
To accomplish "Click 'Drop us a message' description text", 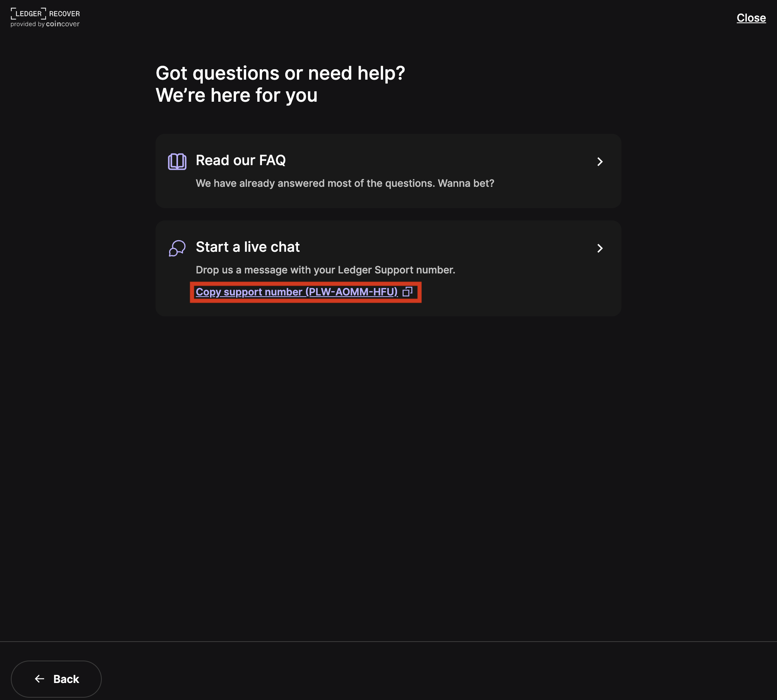I will [x=325, y=270].
